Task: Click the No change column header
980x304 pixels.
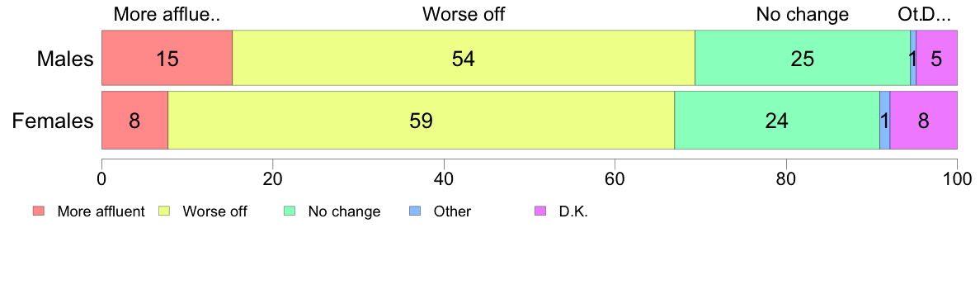Action: pyautogui.click(x=803, y=14)
